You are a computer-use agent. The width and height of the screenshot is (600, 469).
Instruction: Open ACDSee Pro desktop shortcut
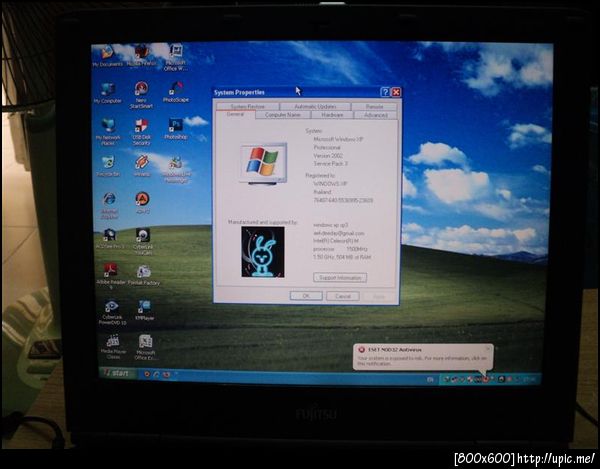tap(110, 239)
